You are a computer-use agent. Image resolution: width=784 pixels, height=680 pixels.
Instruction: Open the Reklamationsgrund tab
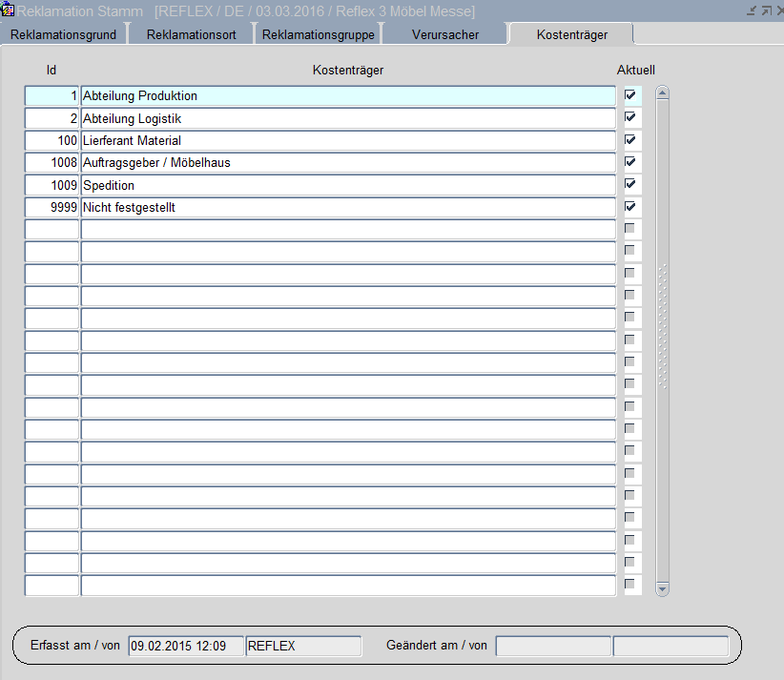point(63,34)
